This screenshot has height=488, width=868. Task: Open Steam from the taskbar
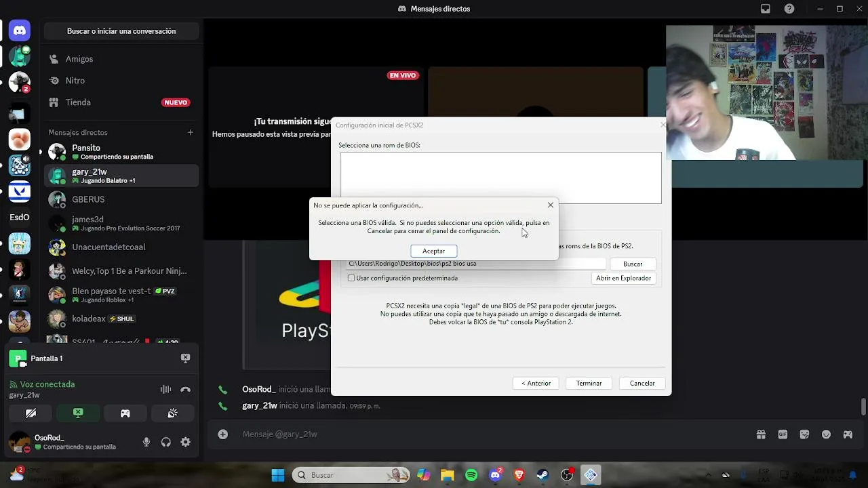[543, 475]
